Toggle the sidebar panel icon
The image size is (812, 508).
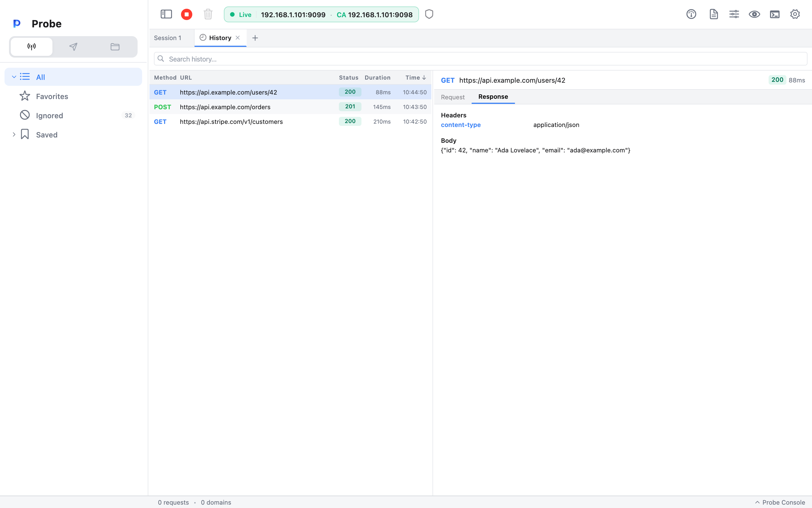point(166,14)
